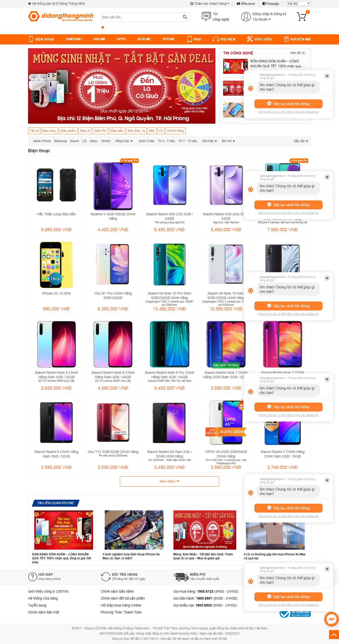Viewport: 339px width, 644px height.
Task: Expand the Sắp xếp sort dropdown
Action: tap(301, 141)
